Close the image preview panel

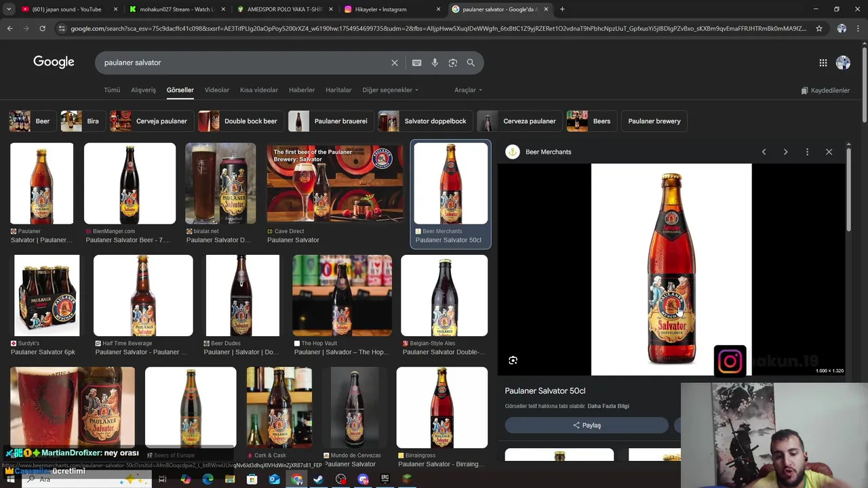pyautogui.click(x=829, y=152)
